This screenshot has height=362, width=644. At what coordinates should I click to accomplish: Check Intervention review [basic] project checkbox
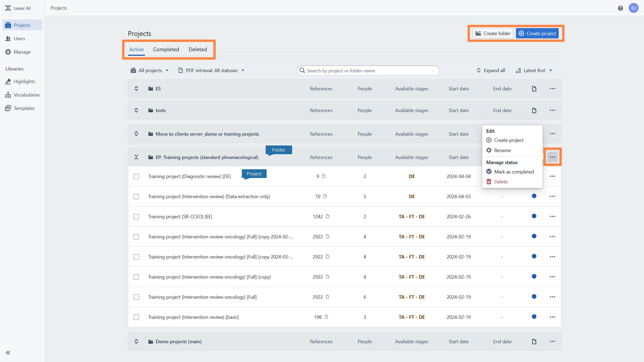pyautogui.click(x=136, y=317)
